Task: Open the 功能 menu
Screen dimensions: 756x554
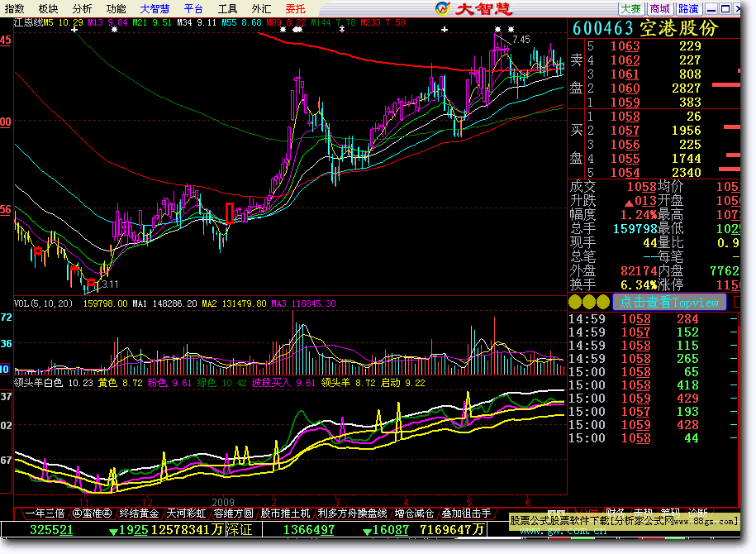Action: (x=116, y=9)
